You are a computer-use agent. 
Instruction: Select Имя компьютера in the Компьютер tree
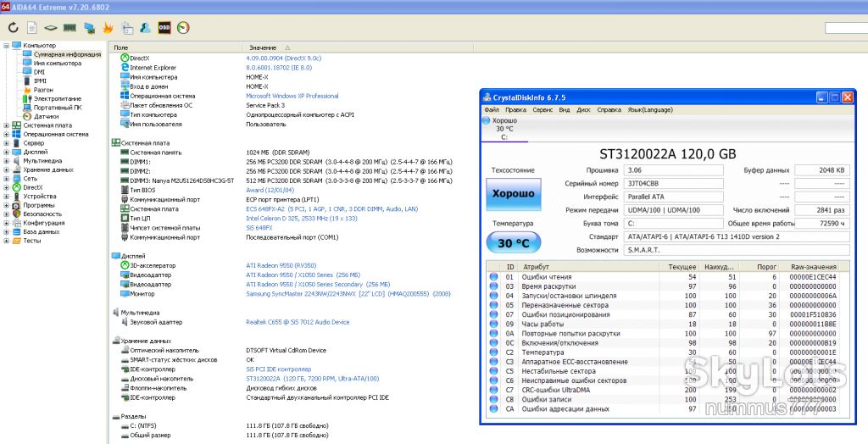click(58, 63)
